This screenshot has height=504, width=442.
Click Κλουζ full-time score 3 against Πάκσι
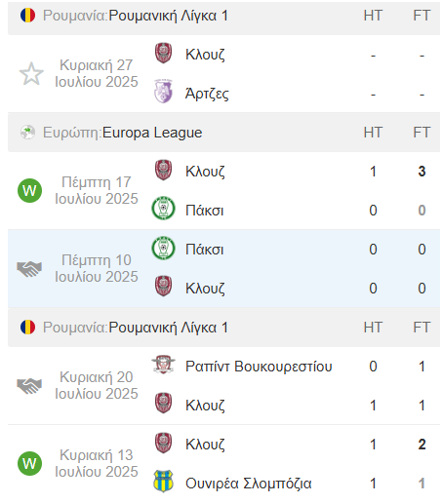[422, 172]
